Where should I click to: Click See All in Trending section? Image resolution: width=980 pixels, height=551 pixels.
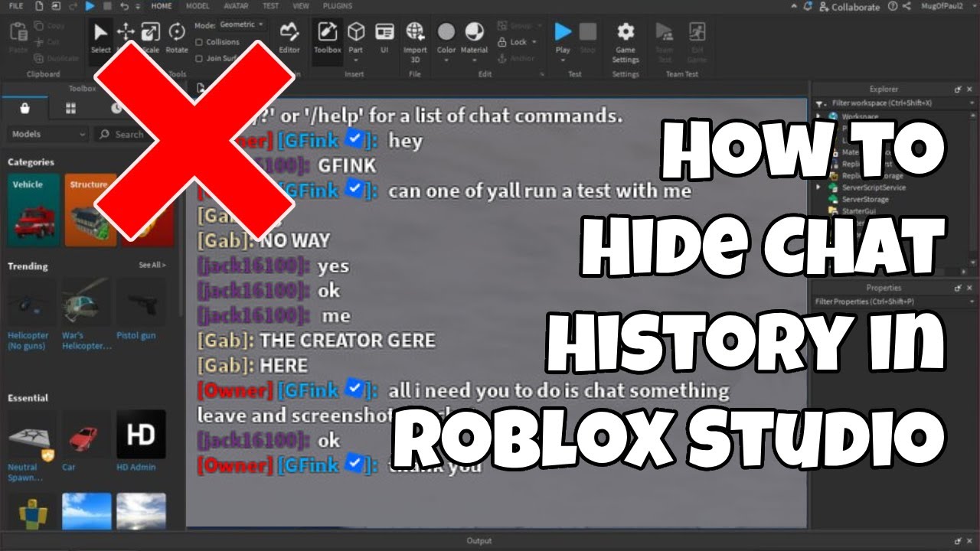point(152,265)
